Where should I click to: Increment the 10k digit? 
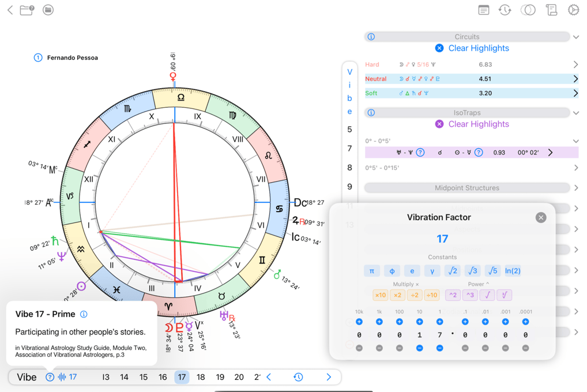pos(359,322)
